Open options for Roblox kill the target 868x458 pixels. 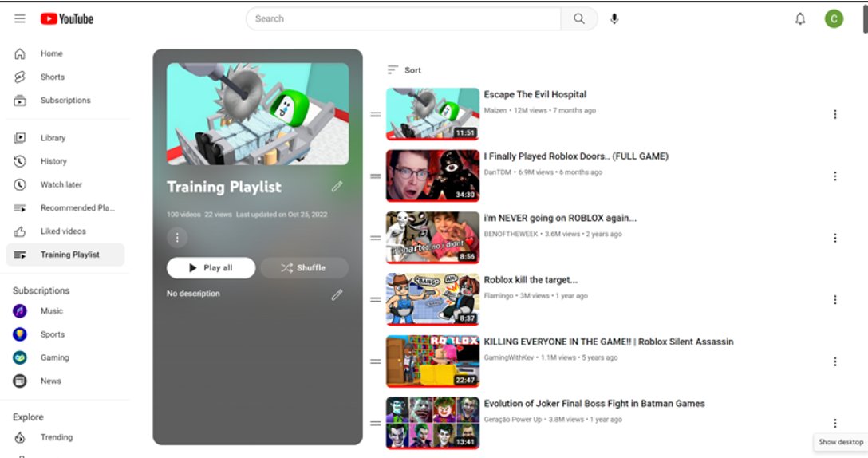834,299
